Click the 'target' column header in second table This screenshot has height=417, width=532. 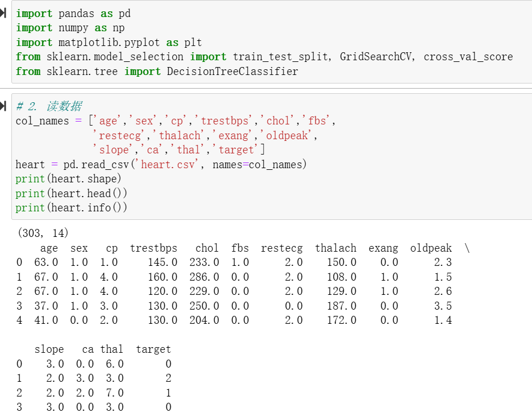pyautogui.click(x=153, y=349)
